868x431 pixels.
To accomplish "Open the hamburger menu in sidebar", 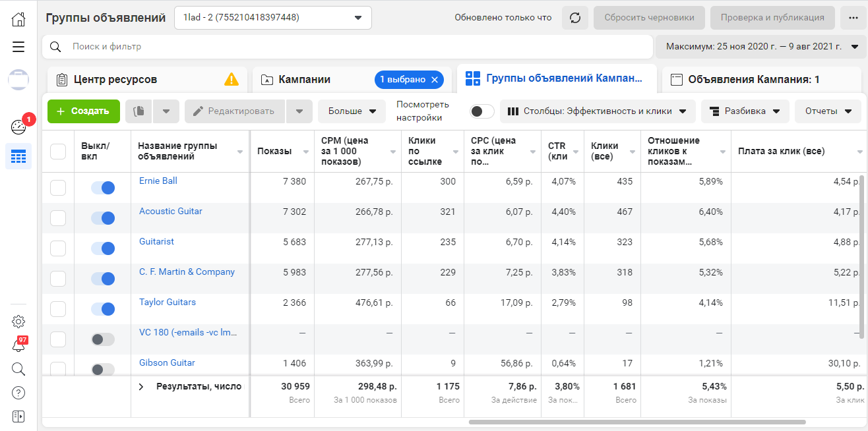I will pyautogui.click(x=18, y=47).
